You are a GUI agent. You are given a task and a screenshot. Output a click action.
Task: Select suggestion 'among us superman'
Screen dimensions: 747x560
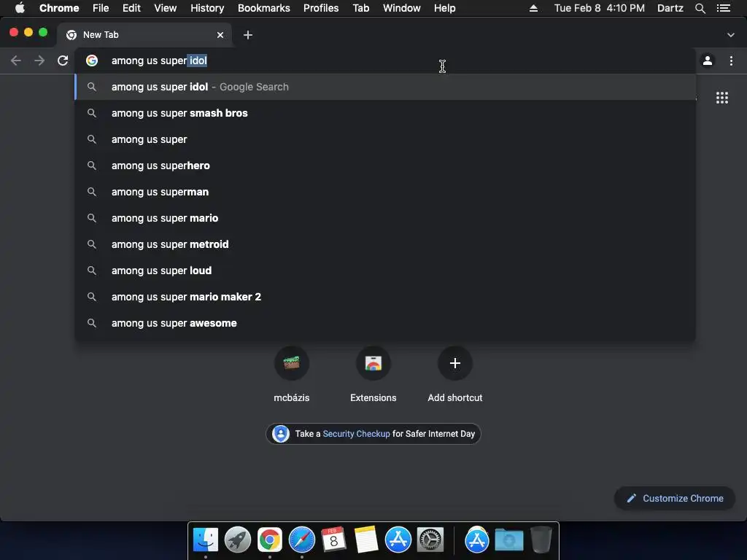coord(385,192)
